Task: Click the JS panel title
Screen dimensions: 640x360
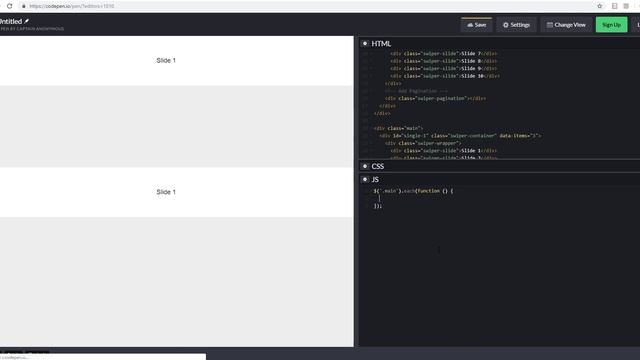Action: [375, 180]
